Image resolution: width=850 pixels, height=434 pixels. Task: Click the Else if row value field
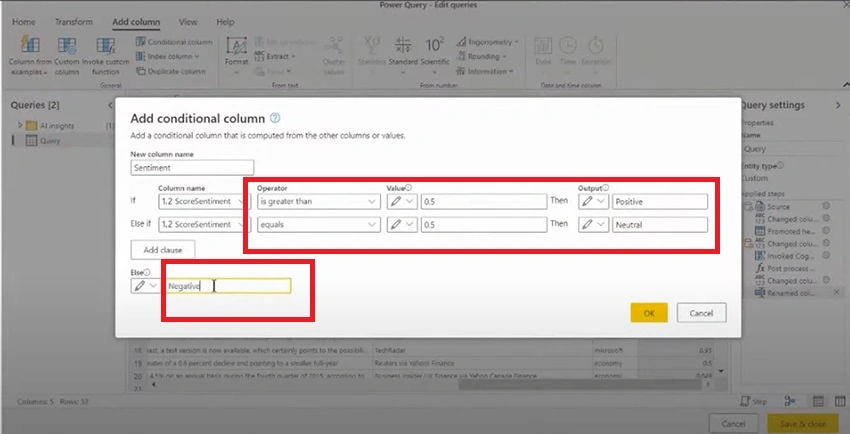484,224
